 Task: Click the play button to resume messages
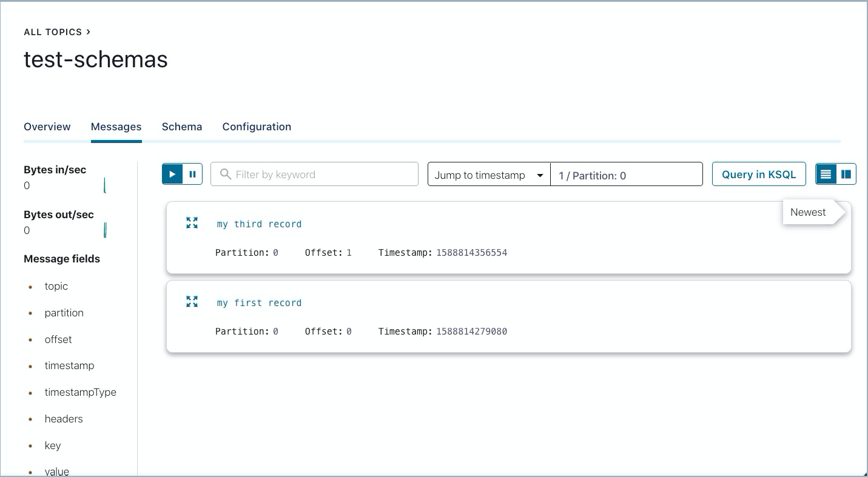click(x=172, y=175)
